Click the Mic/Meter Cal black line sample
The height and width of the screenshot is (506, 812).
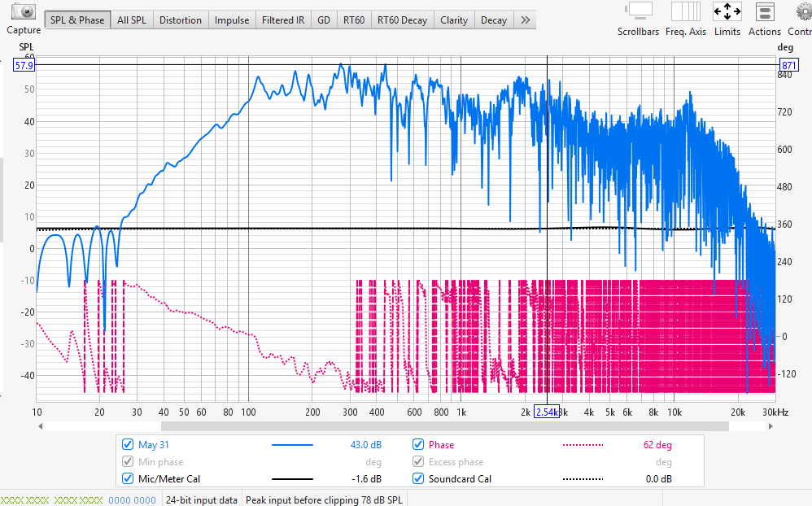292,478
